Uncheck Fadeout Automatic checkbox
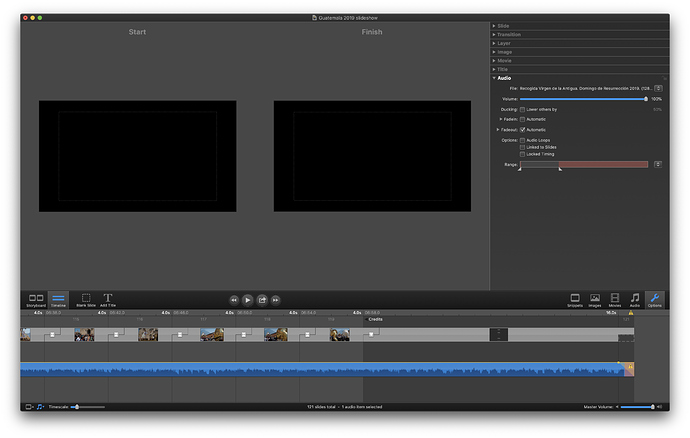The image size is (690, 438). 522,130
